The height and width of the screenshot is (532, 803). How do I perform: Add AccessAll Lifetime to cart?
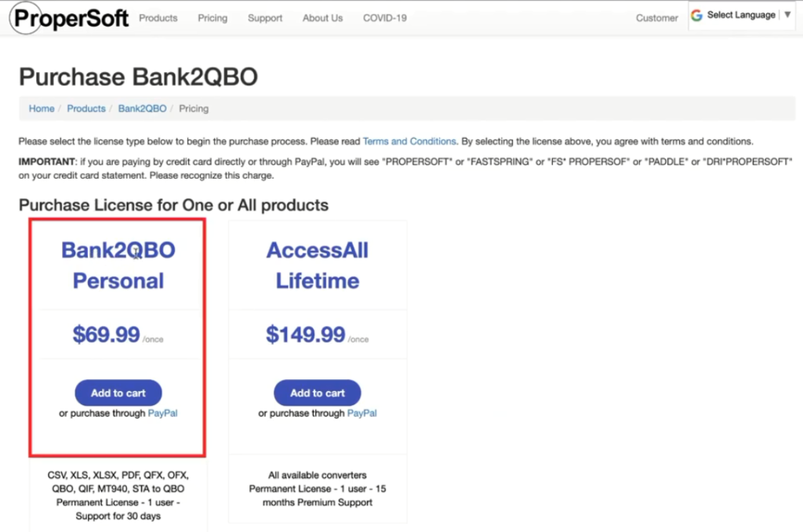click(317, 393)
